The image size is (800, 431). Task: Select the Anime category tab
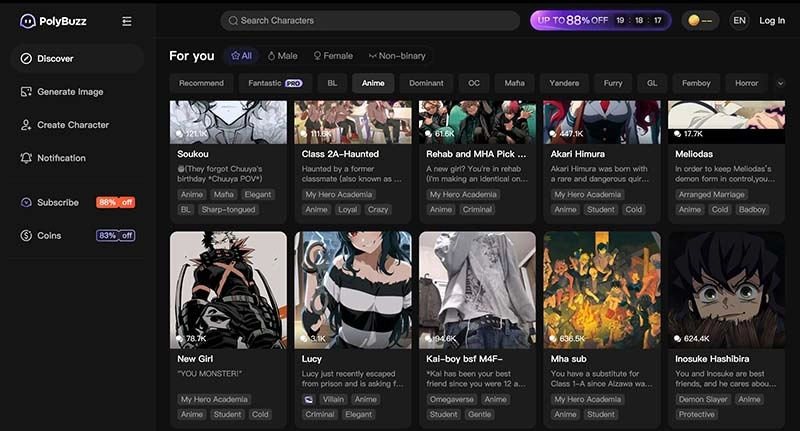pos(373,83)
